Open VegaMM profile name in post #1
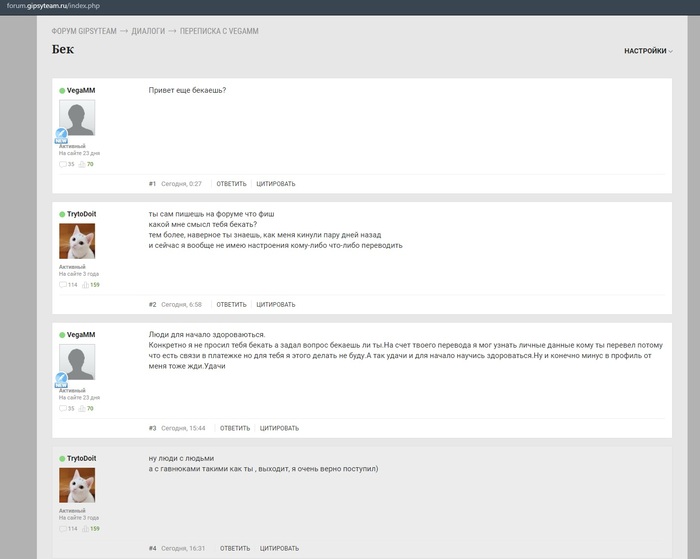Viewport: 700px width, 559px height. click(81, 90)
